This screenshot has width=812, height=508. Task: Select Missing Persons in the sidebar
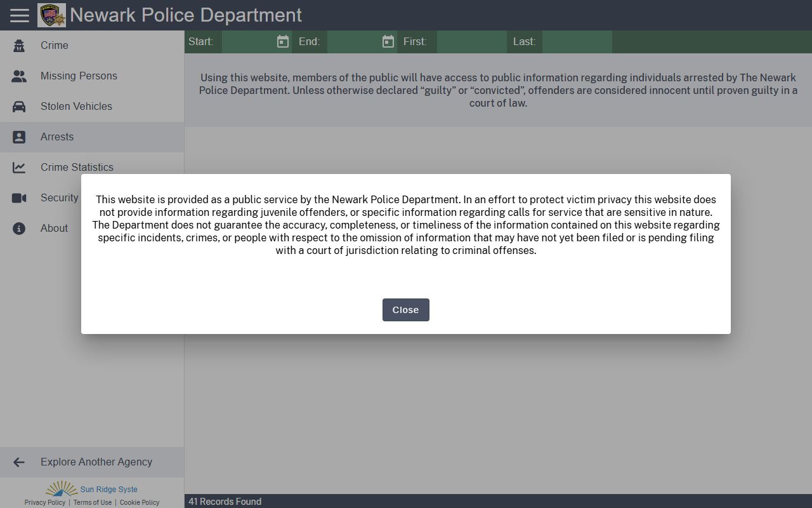pyautogui.click(x=79, y=76)
